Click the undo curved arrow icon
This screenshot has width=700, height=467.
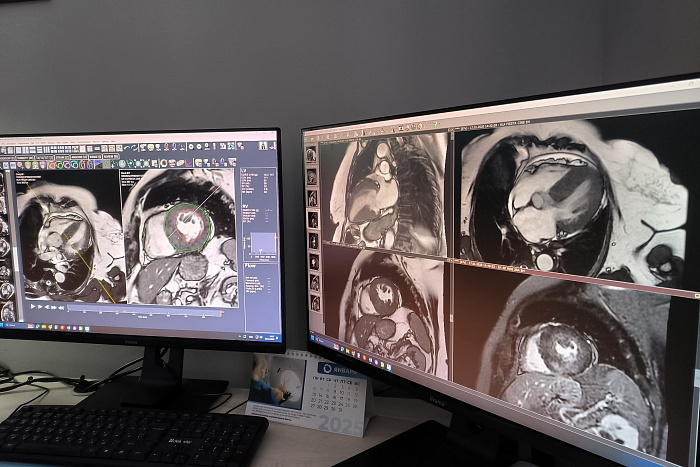coord(127,148)
